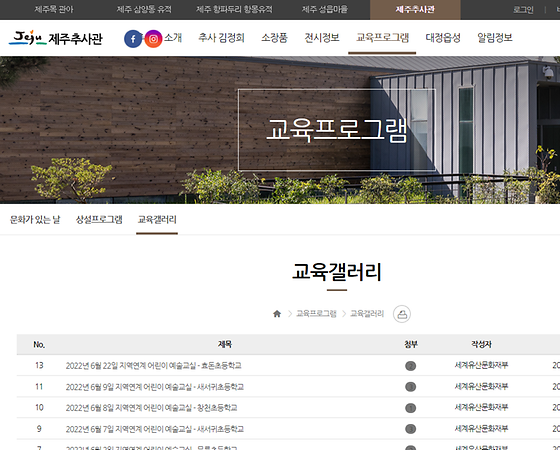Image resolution: width=560 pixels, height=450 pixels.
Task: Open attachment badge for row 9
Action: (411, 429)
